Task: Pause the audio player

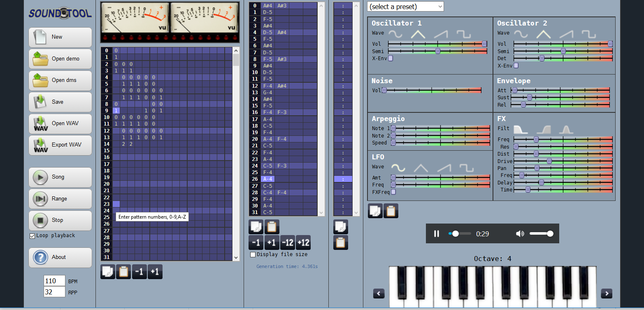Action: coord(437,234)
